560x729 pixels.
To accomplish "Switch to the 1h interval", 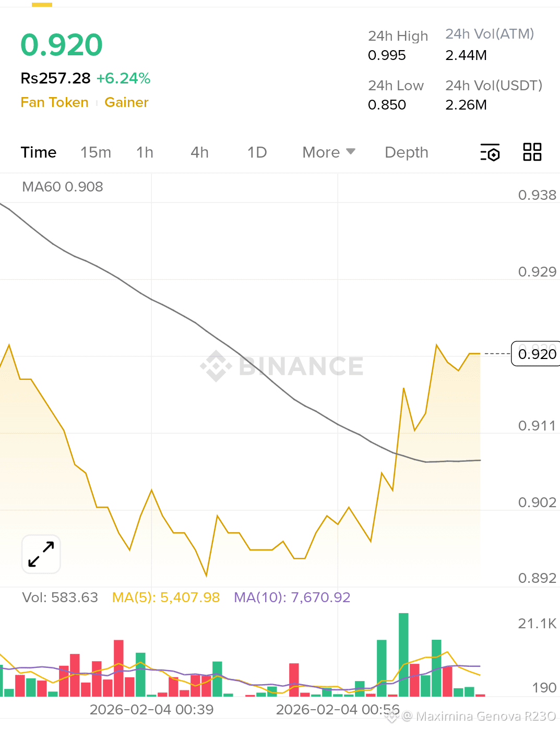I will 145,152.
